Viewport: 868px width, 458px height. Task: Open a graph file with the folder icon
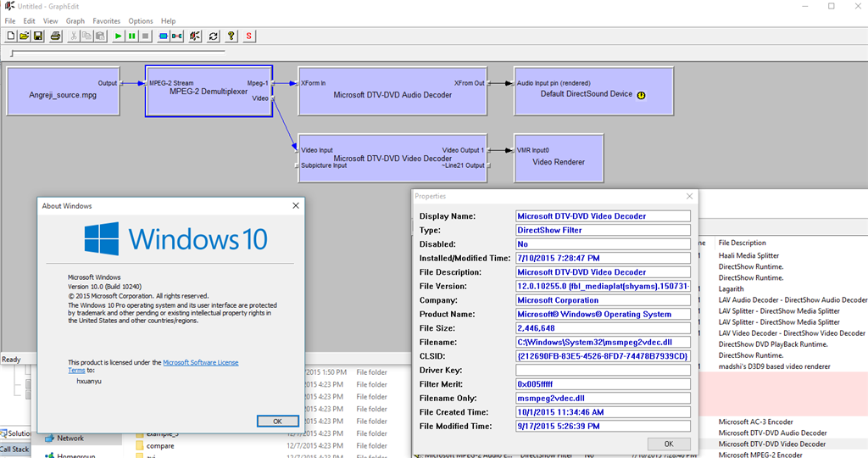(x=25, y=36)
